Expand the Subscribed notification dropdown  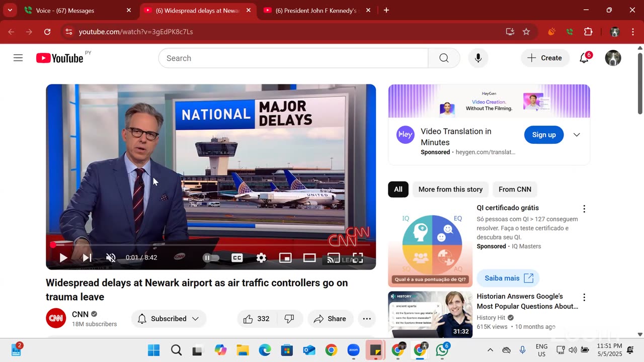point(169,319)
